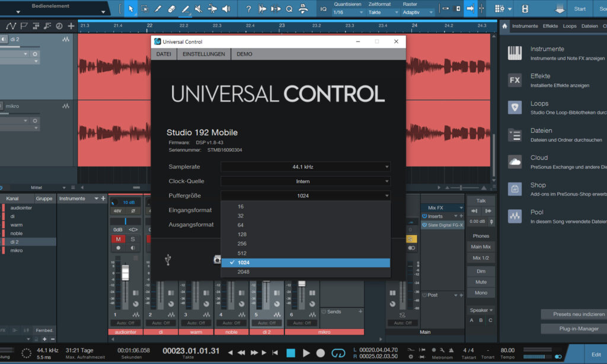
Task: Open the Raster Adaptiv dropdown
Action: [x=417, y=12]
